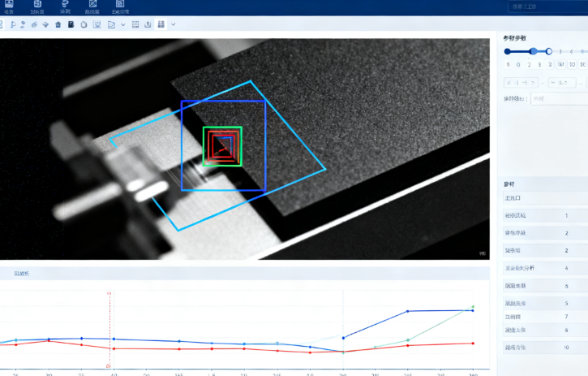Switch to the fourth top ribbon tab
The height and width of the screenshot is (376, 588).
[92, 8]
